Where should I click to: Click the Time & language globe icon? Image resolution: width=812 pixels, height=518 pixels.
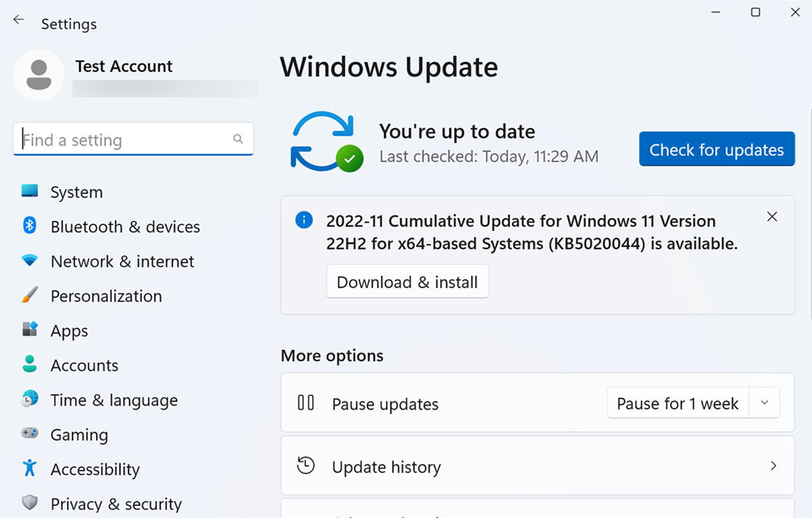[29, 399]
